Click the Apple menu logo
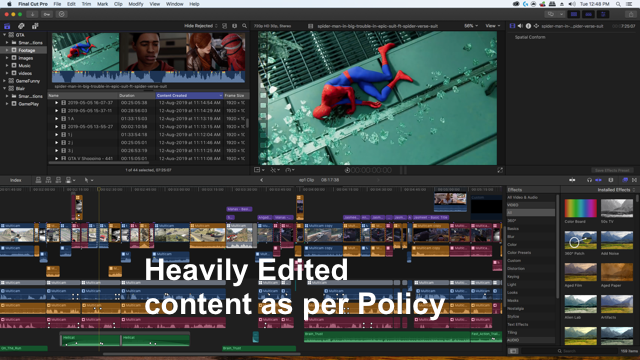This screenshot has width=640, height=360. (x=9, y=4)
